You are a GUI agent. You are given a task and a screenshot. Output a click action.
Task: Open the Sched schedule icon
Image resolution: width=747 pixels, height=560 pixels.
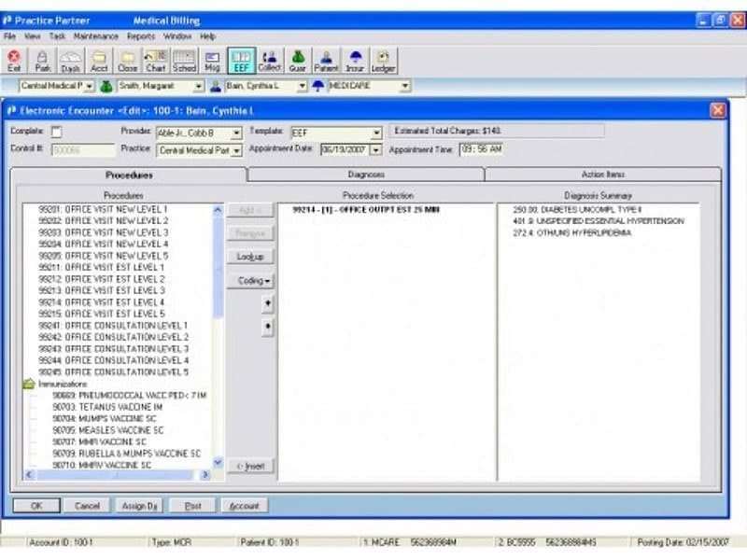click(184, 61)
